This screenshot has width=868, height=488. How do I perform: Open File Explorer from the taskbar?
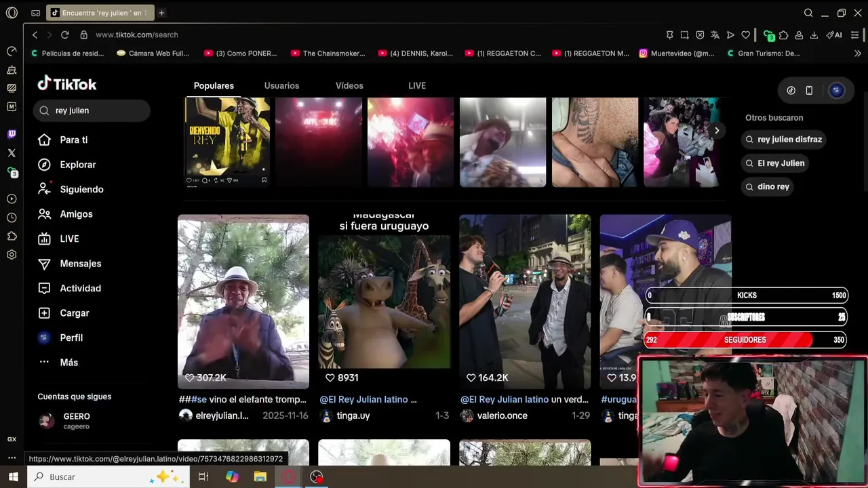(260, 476)
